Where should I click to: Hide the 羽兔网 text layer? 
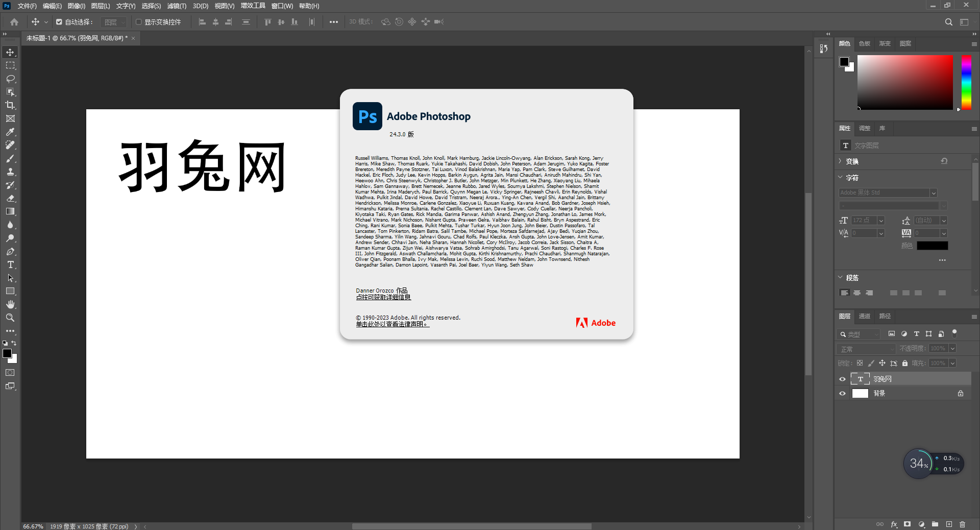click(842, 379)
